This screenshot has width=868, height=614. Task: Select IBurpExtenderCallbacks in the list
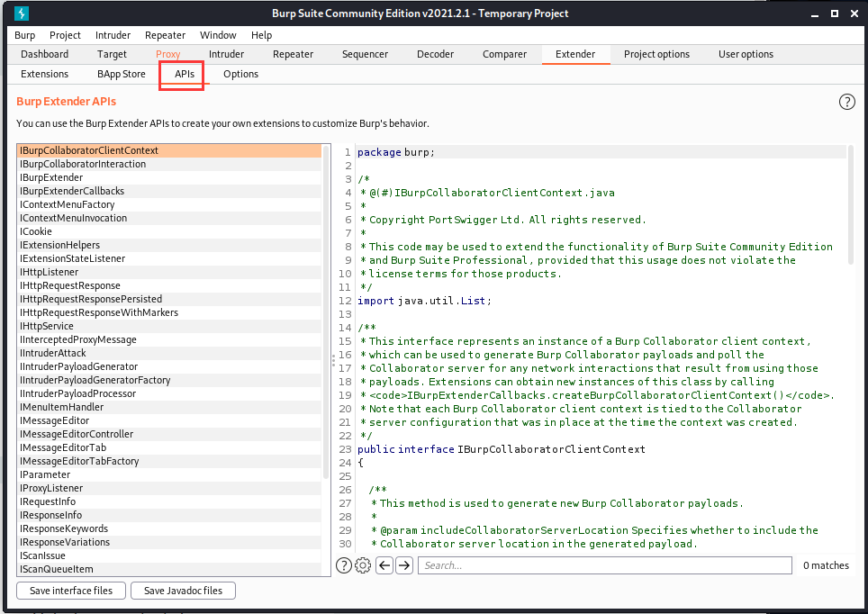pos(169,191)
